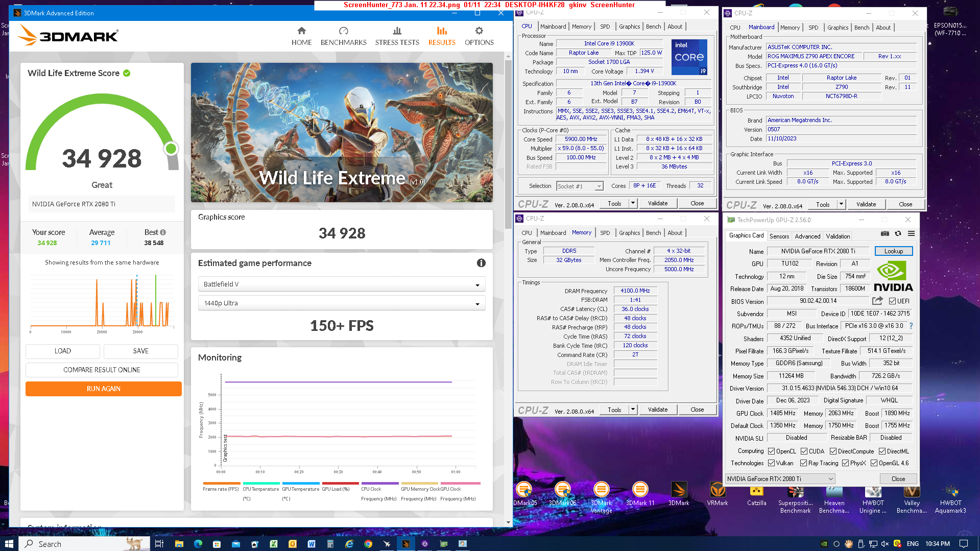Toggle CUDA checkbox in GPU-Z
980x551 pixels.
[804, 451]
